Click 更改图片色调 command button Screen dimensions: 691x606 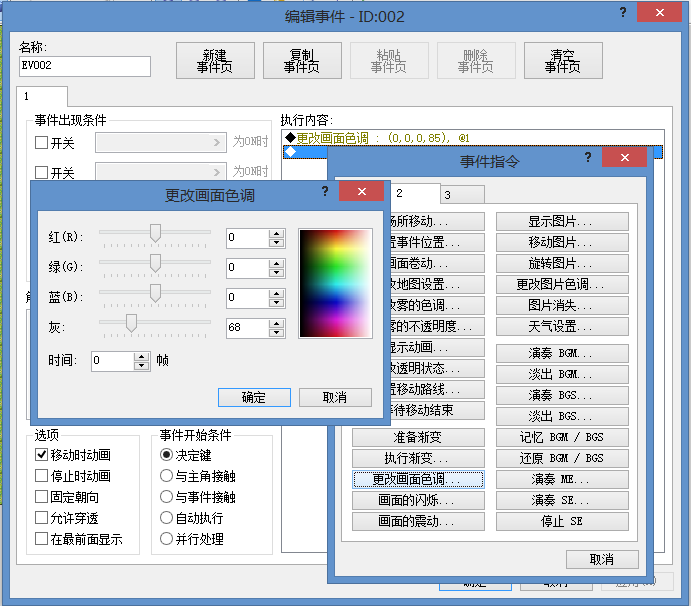click(562, 285)
